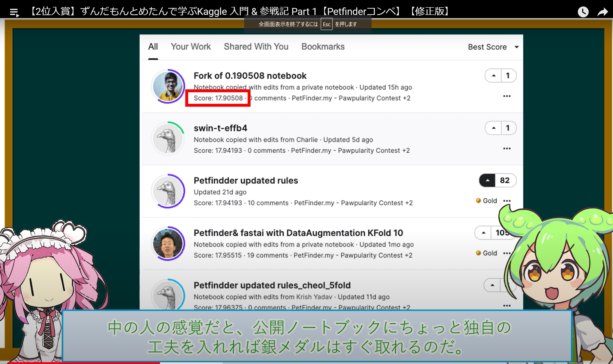Switch to the Your Work tab
Screen dimensions: 613x364
191,47
